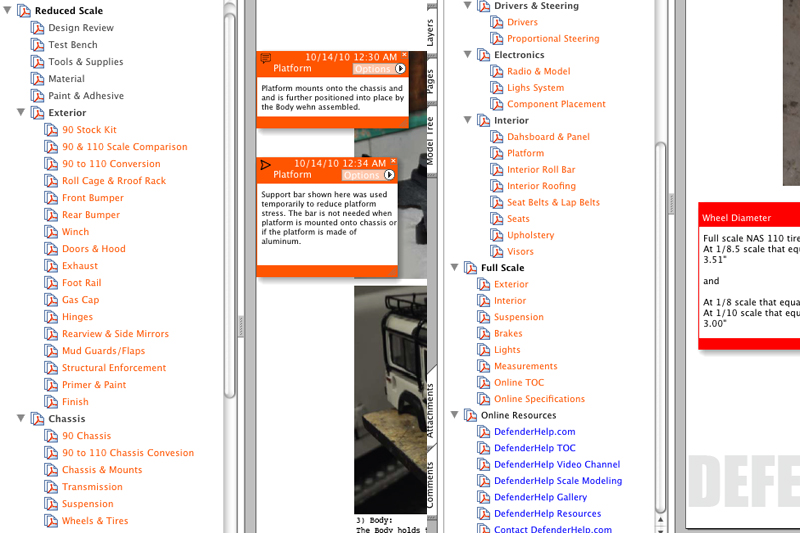Select the Structural Enforcement bookmark
Screen dimensions: 800x533
click(114, 368)
